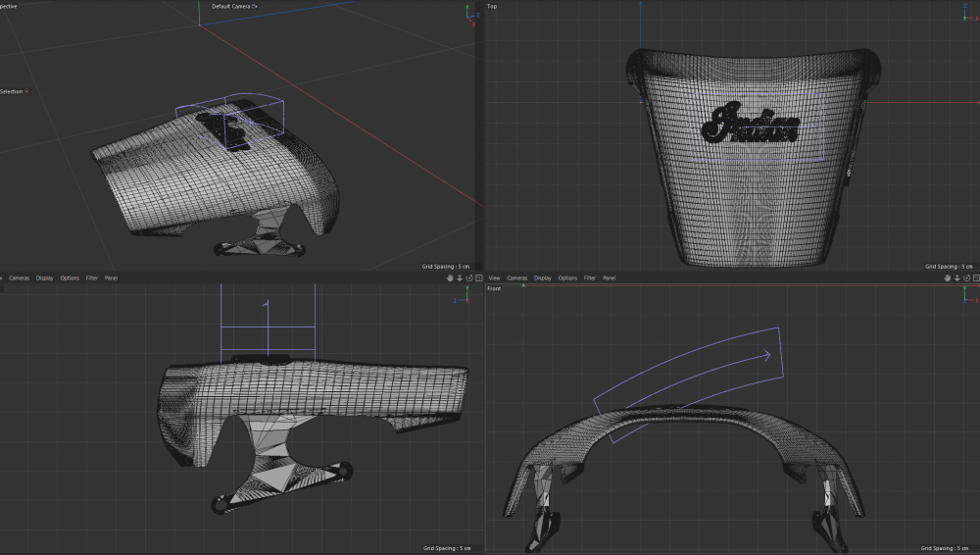The height and width of the screenshot is (555, 980).
Task: Click the orbit rotate icon in the Front viewport
Action: pyautogui.click(x=964, y=277)
